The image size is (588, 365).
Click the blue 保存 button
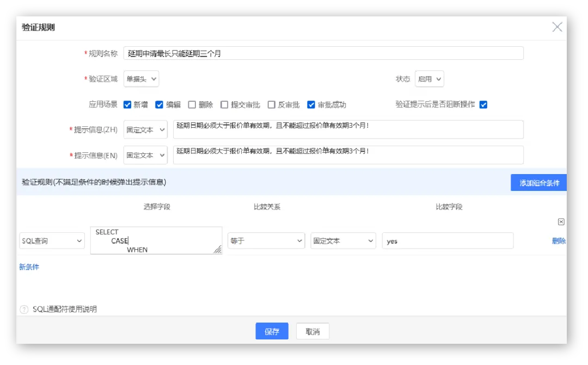point(272,331)
